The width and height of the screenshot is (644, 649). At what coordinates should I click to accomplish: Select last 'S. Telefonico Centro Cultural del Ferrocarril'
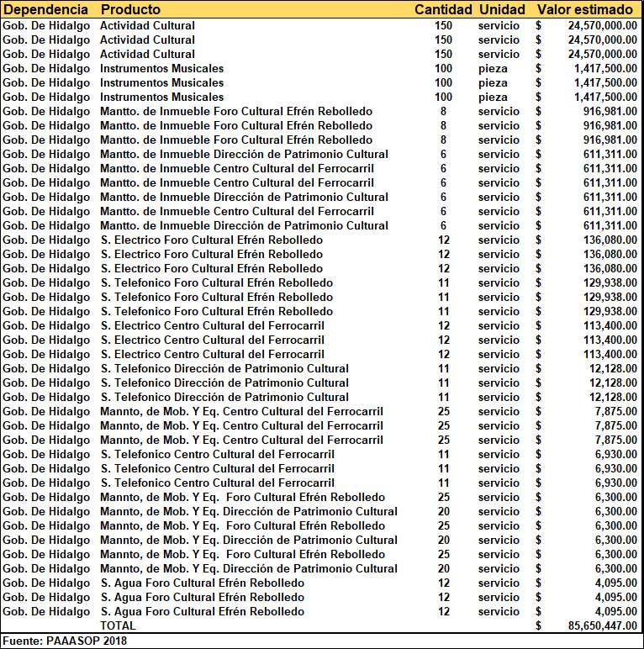pos(217,483)
